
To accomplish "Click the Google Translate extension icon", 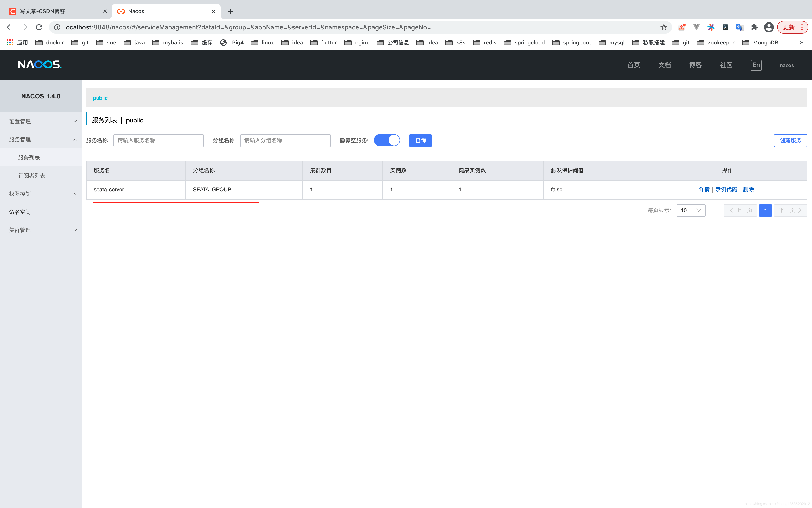I will [740, 27].
